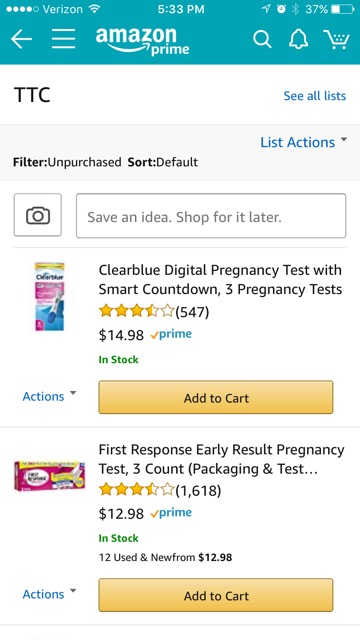Tap the back arrow icon

pos(21,39)
